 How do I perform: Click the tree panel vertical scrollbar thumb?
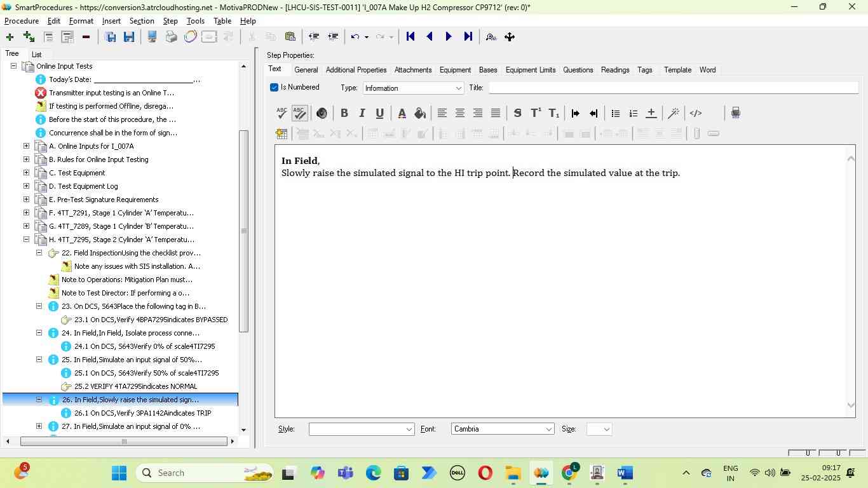243,231
